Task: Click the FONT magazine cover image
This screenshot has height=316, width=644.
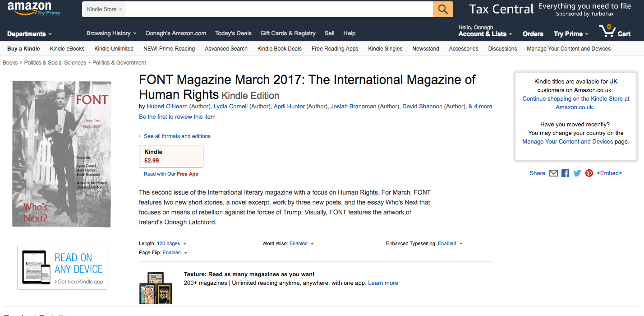Action: point(62,154)
